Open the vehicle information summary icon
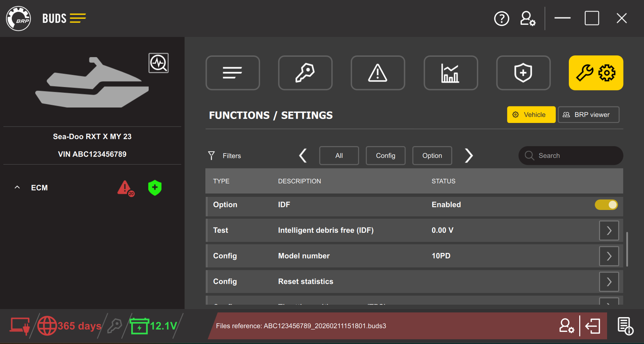644x344 pixels. (x=233, y=73)
